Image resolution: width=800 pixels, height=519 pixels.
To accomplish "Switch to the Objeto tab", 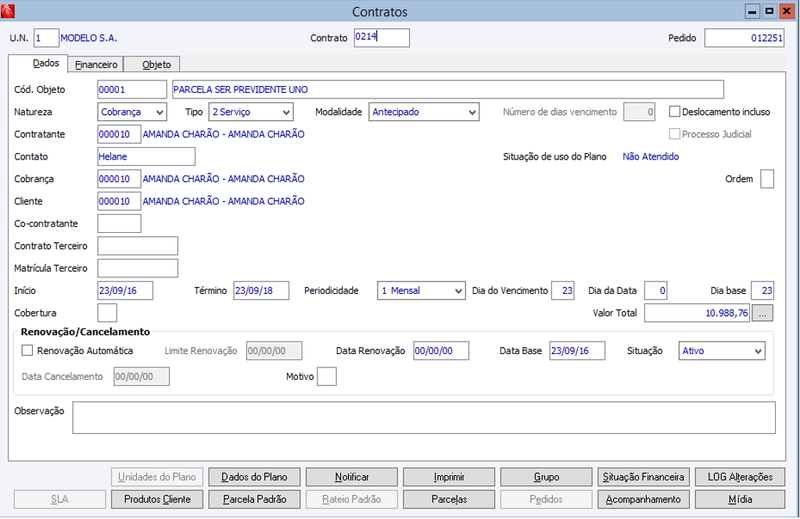I will pyautogui.click(x=156, y=64).
